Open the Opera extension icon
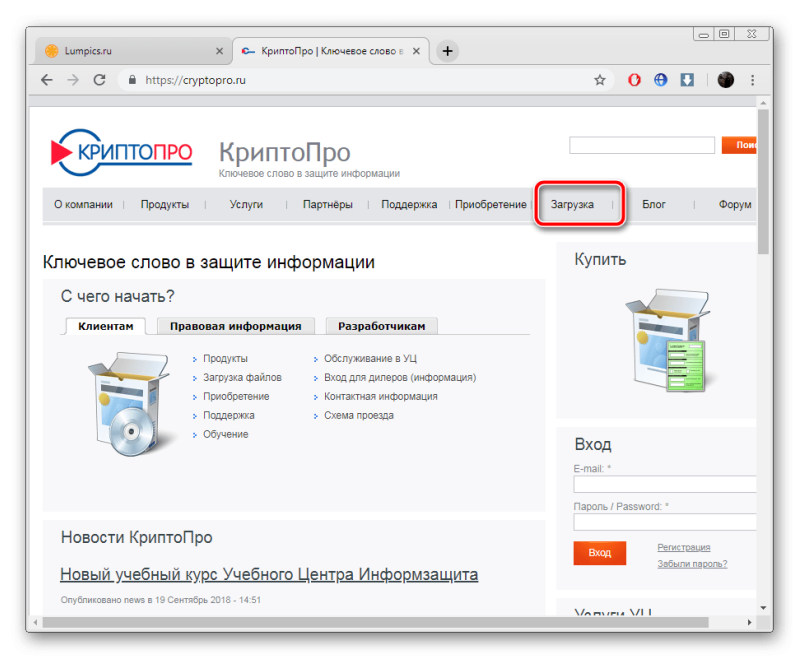The width and height of the screenshot is (800, 659). (x=634, y=80)
